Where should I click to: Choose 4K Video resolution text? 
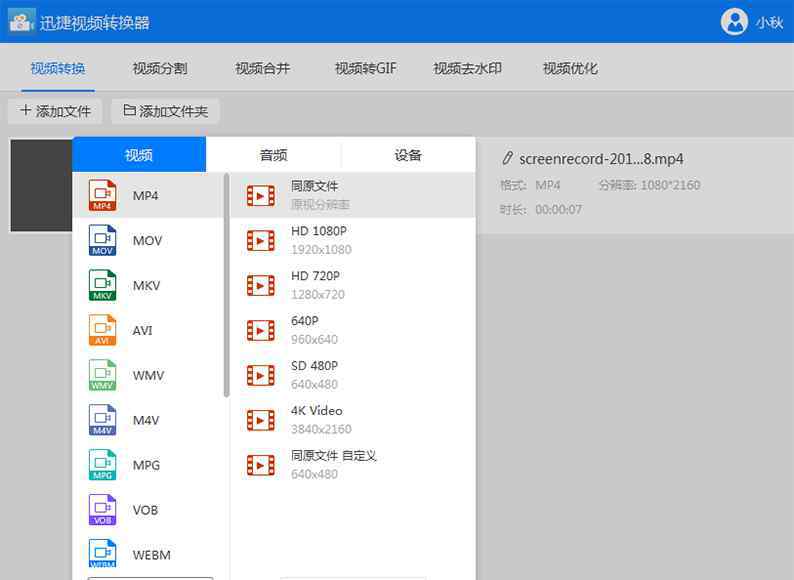(317, 411)
